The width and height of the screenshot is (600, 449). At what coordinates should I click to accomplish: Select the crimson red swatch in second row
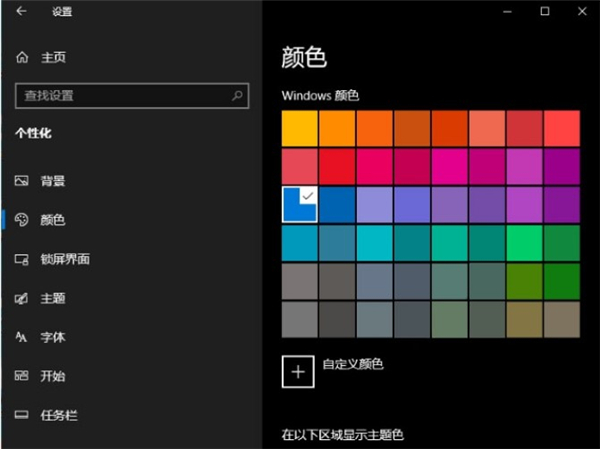[x=337, y=167]
